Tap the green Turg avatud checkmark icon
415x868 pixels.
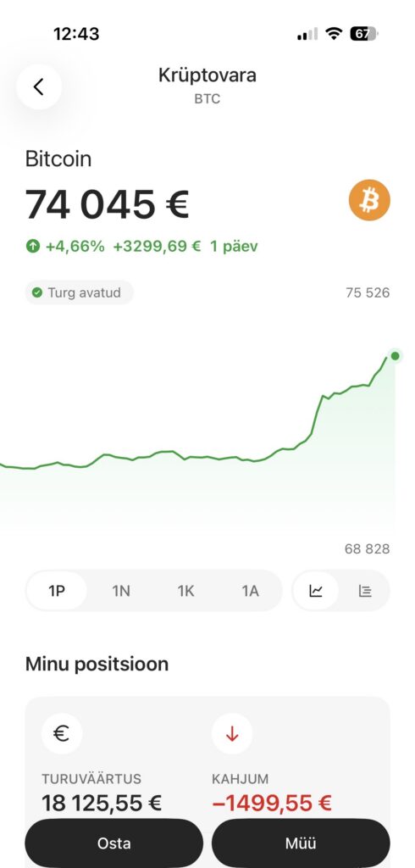pyautogui.click(x=37, y=292)
